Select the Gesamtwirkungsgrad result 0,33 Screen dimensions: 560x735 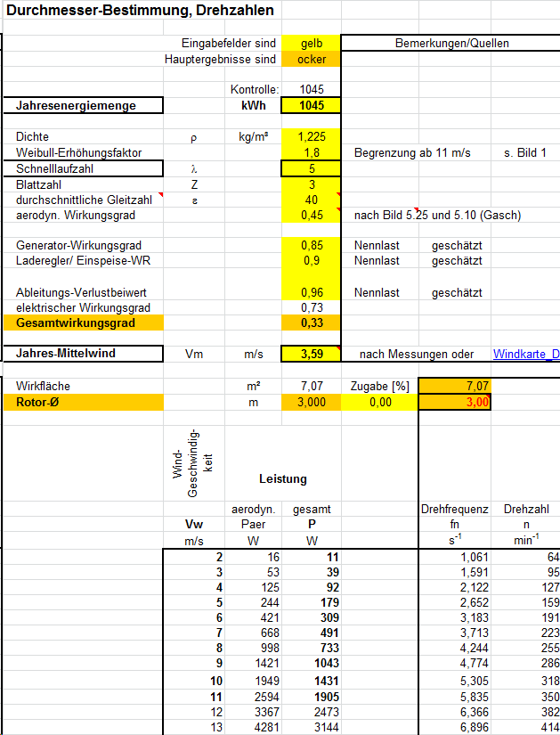(312, 323)
